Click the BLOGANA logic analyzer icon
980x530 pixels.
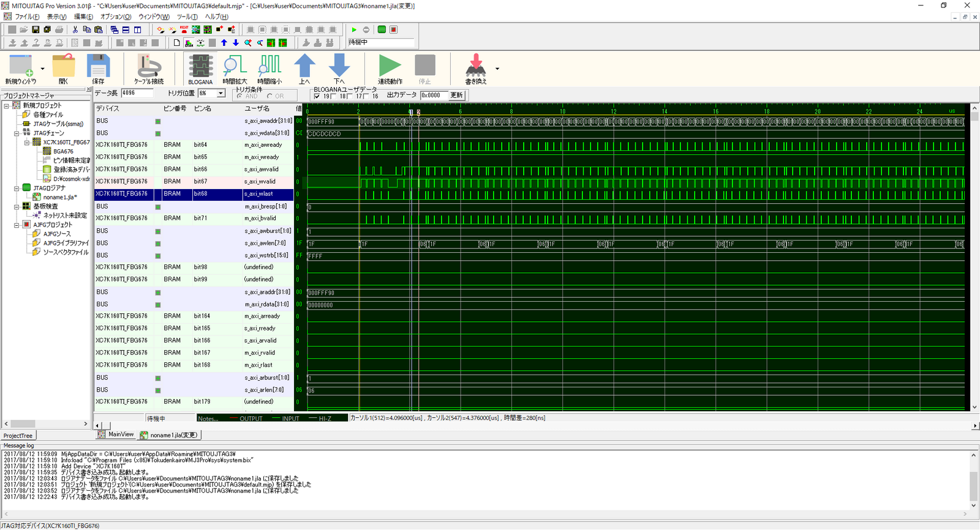[x=200, y=67]
